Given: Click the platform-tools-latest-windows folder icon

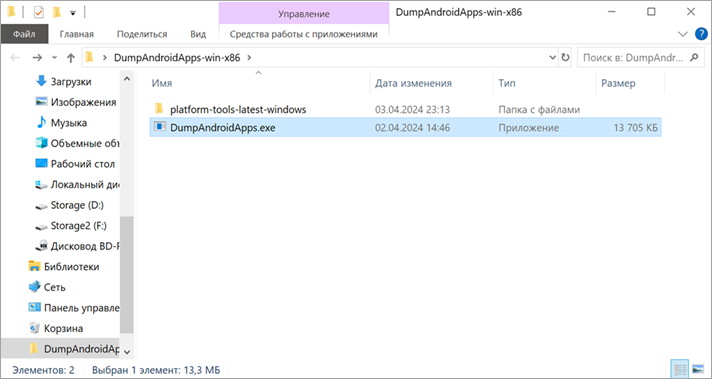Looking at the screenshot, I should 159,109.
